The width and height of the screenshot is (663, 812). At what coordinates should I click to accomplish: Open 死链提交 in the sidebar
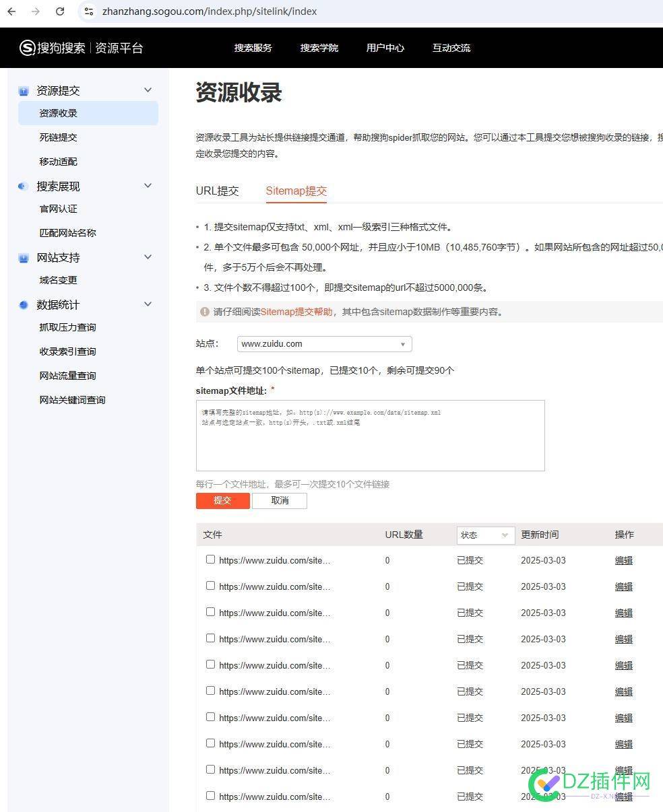59,137
